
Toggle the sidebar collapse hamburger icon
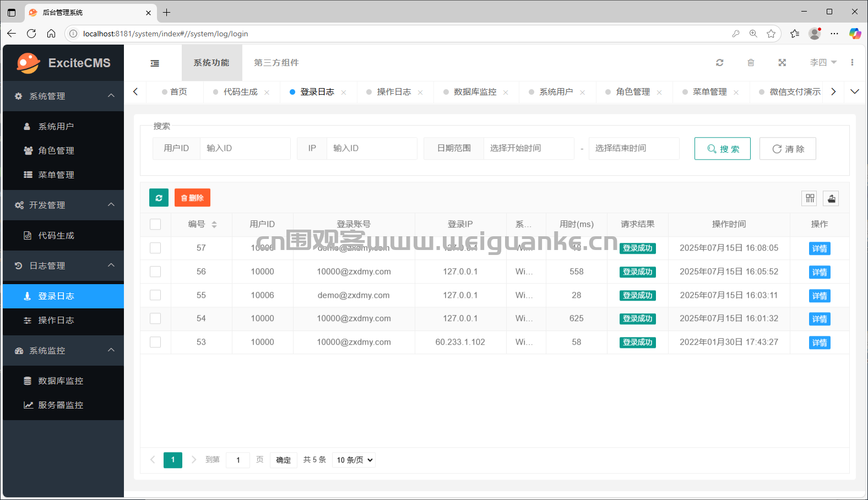(x=155, y=63)
